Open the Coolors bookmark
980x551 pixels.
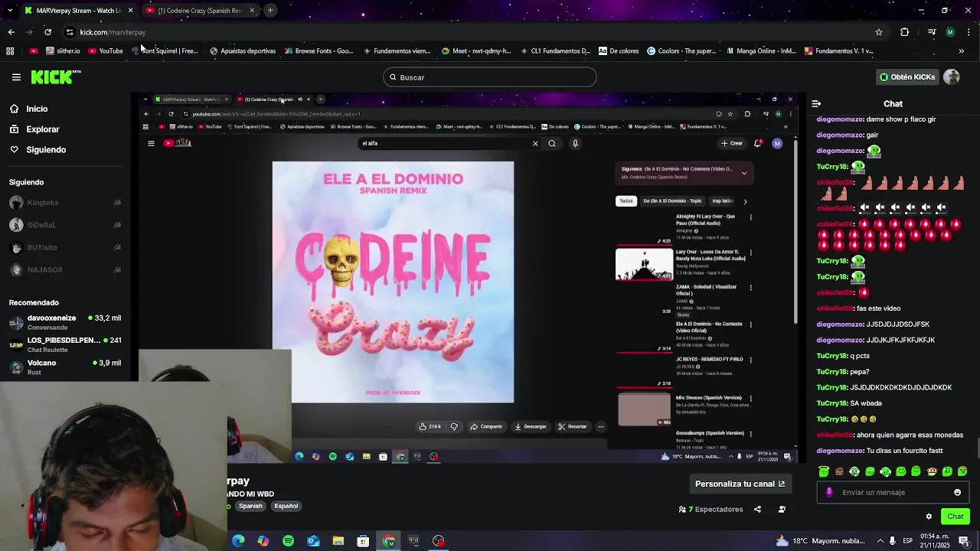pos(681,51)
